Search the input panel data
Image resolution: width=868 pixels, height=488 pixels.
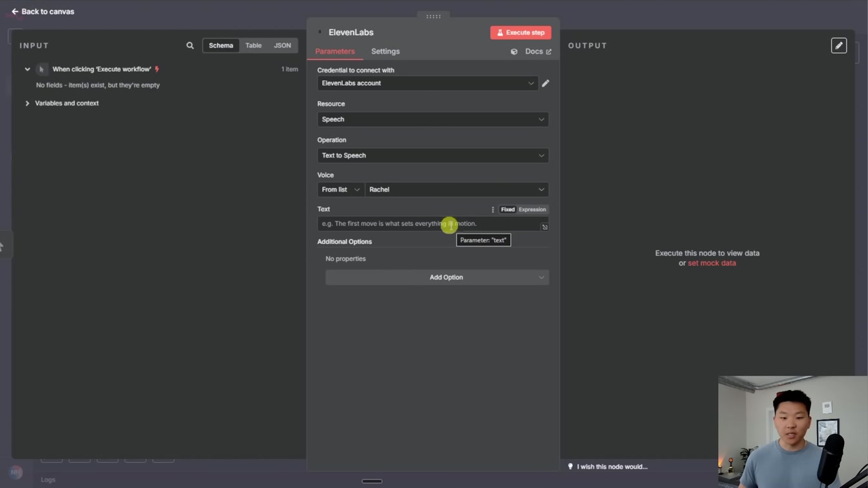[190, 46]
